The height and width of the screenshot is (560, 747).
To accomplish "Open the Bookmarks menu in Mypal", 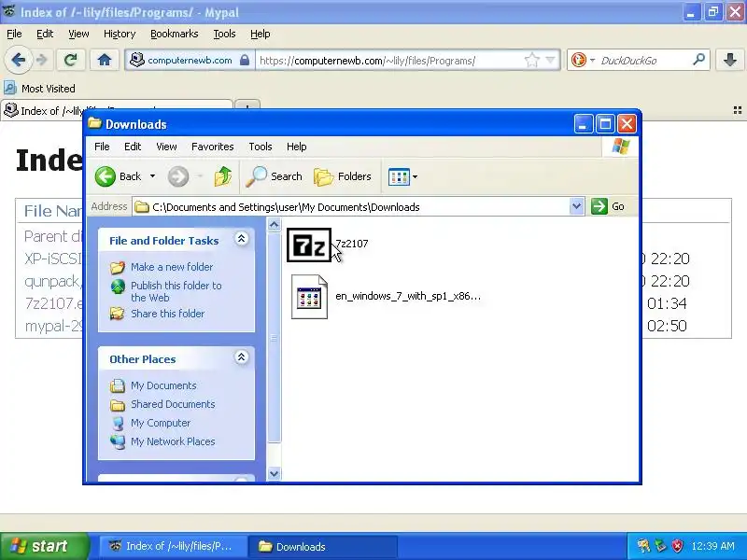I will click(175, 34).
